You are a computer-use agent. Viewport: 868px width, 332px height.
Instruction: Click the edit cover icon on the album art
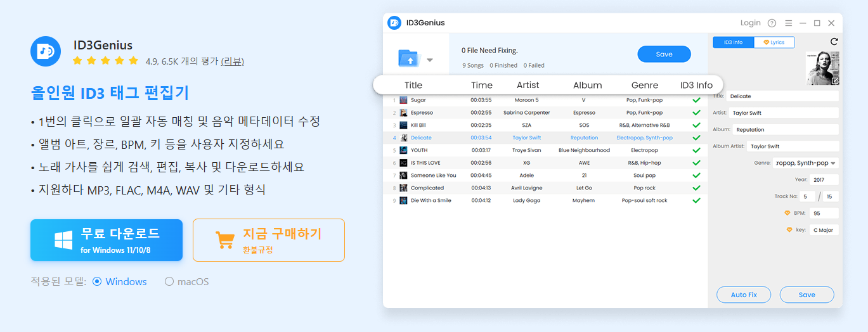click(x=835, y=80)
